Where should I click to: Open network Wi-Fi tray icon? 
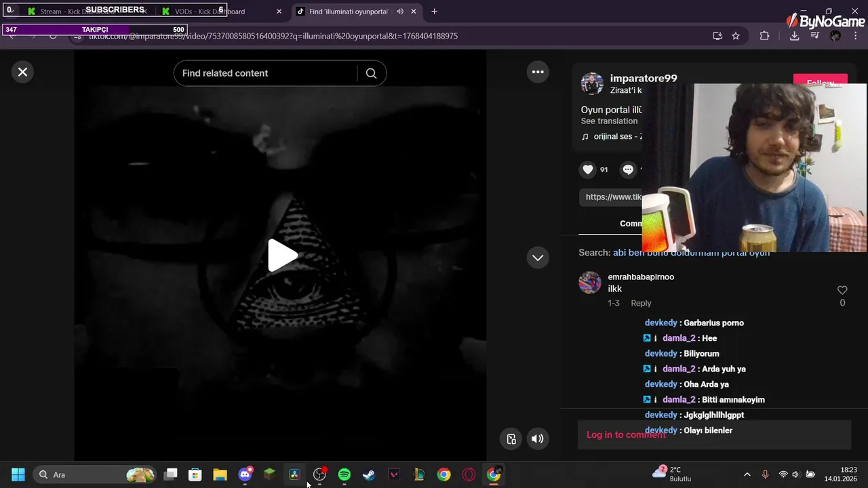click(783, 474)
